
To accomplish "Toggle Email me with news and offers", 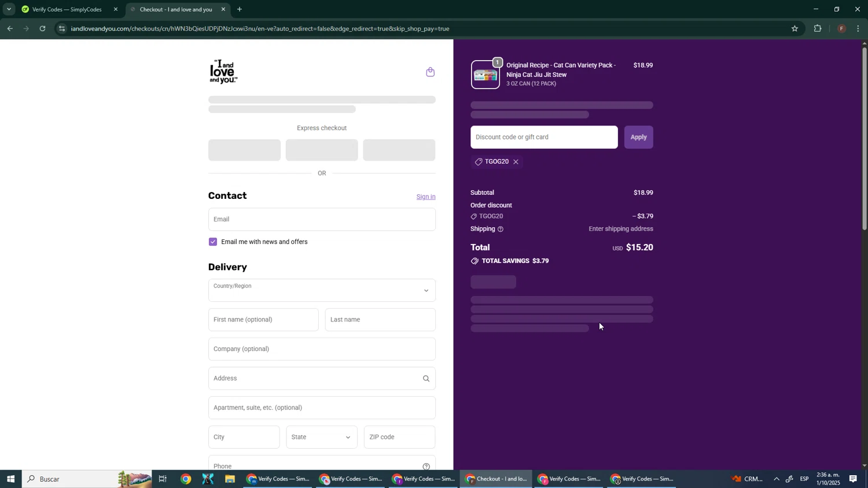I will 213,242.
